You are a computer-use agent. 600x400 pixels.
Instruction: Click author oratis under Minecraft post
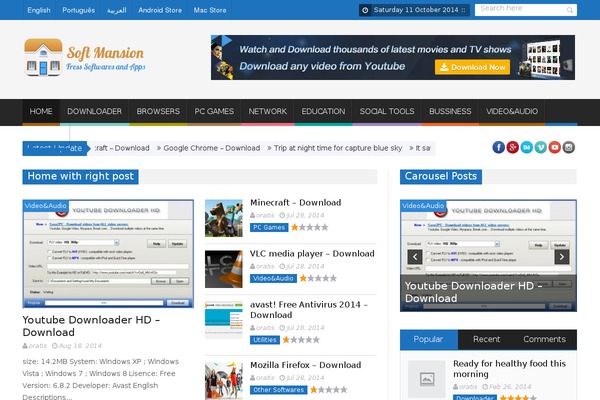tap(265, 216)
